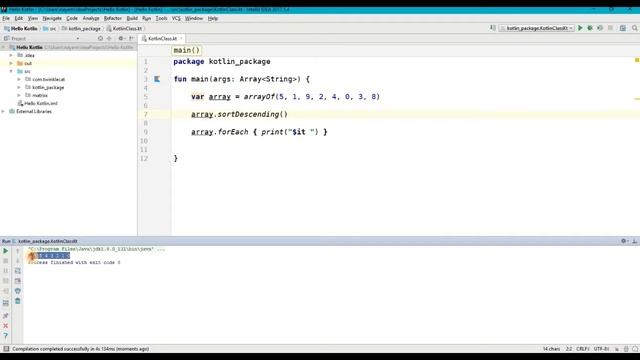The height and width of the screenshot is (360, 640).
Task: Click the down arrow in Run console
Action: tap(18, 261)
